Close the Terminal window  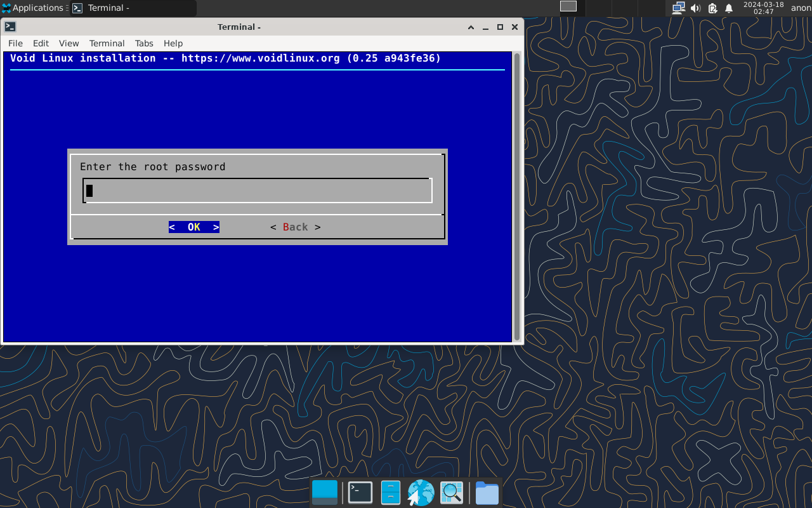click(x=514, y=27)
